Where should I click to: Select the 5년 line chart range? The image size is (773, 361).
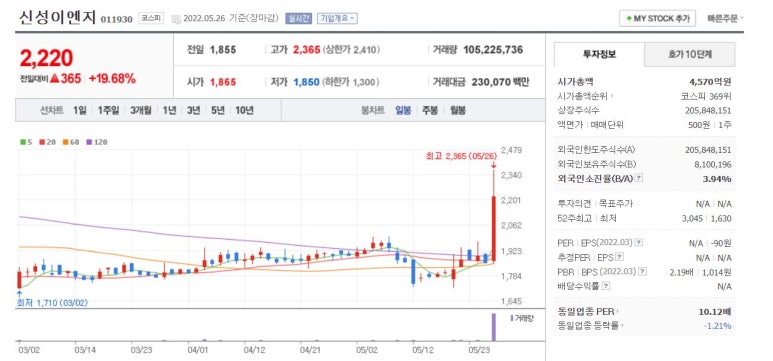217,110
